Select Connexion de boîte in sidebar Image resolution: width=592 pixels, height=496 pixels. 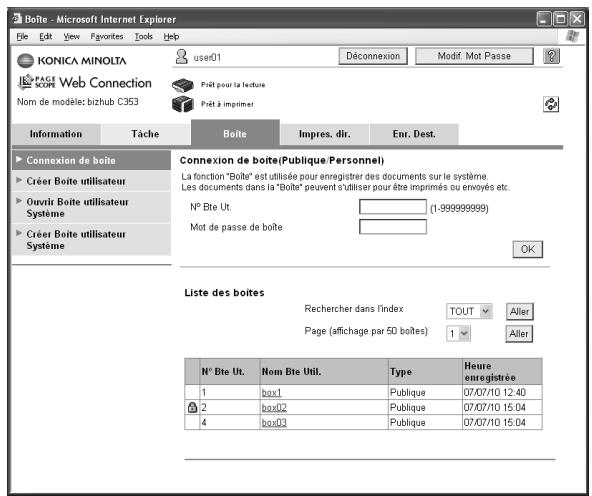[91, 160]
